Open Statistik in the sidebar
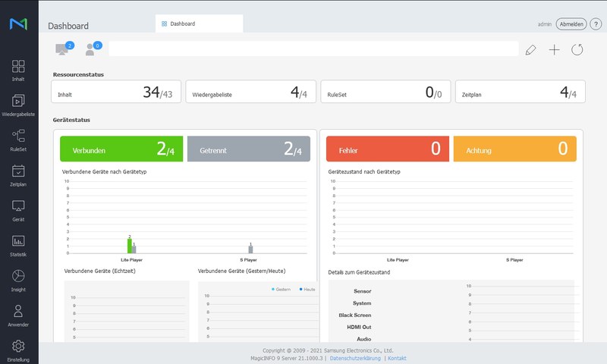Screen dimensions: 607x364 click(18, 244)
